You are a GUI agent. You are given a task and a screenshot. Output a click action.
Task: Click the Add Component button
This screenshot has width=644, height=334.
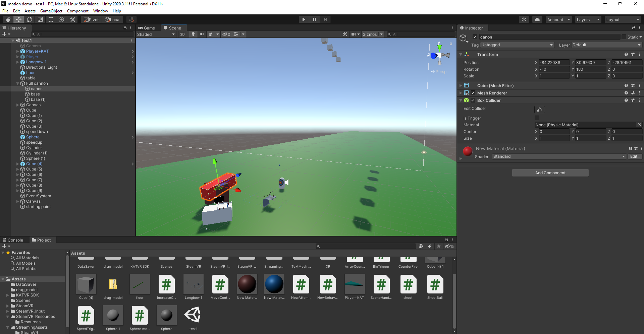point(550,173)
